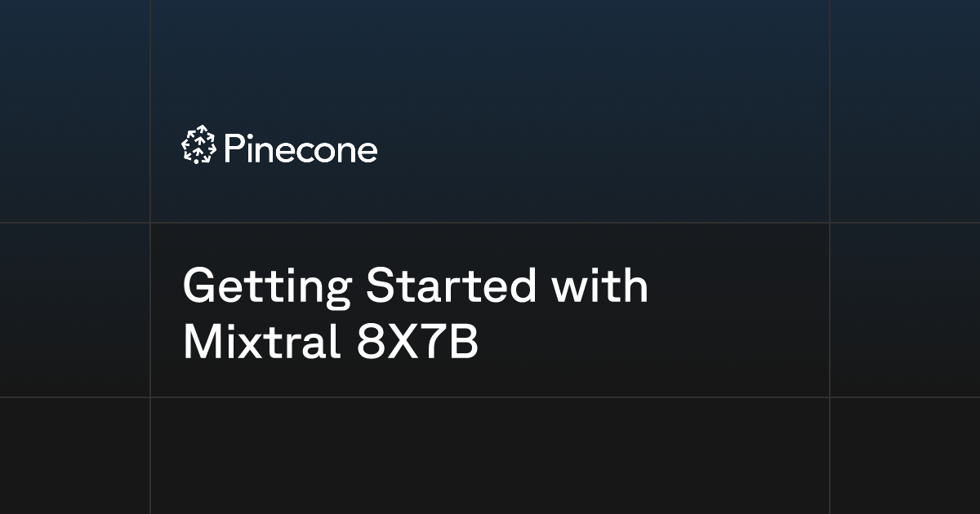Viewport: 980px width, 514px height.
Task: Click the top right empty grid cell
Action: pyautogui.click(x=906, y=111)
